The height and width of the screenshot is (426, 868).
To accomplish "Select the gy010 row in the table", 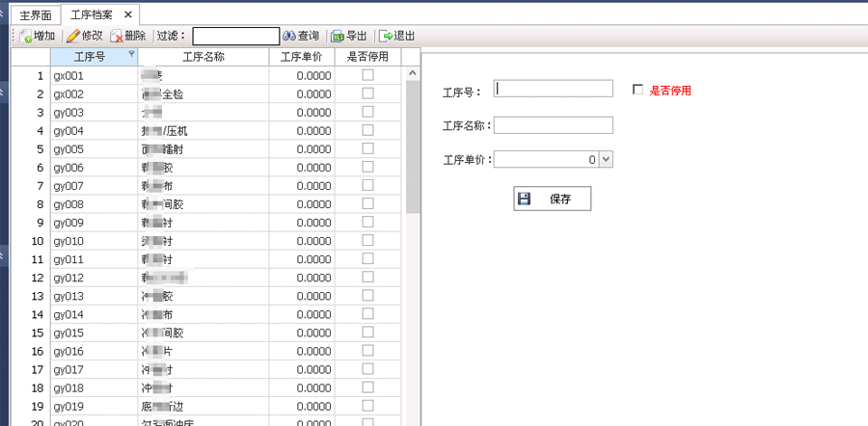I will coord(208,241).
